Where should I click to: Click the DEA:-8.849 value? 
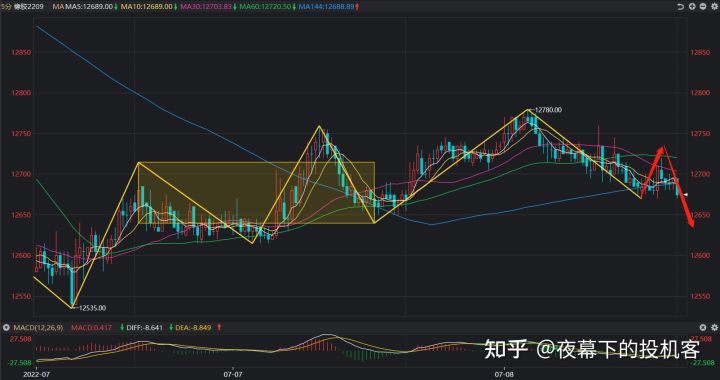tap(194, 328)
